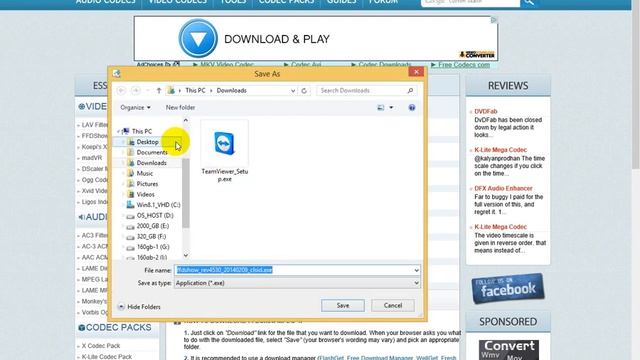Select 320_GB (F:) drive

(x=151, y=237)
